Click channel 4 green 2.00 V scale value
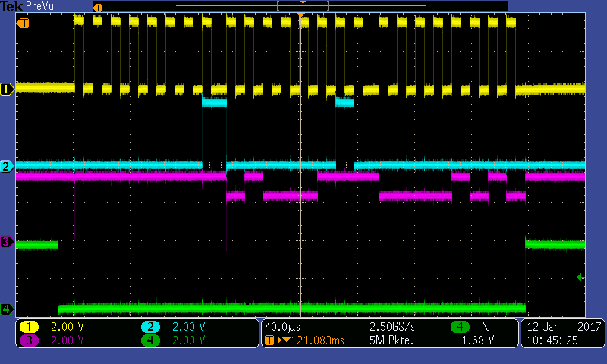 pyautogui.click(x=188, y=340)
